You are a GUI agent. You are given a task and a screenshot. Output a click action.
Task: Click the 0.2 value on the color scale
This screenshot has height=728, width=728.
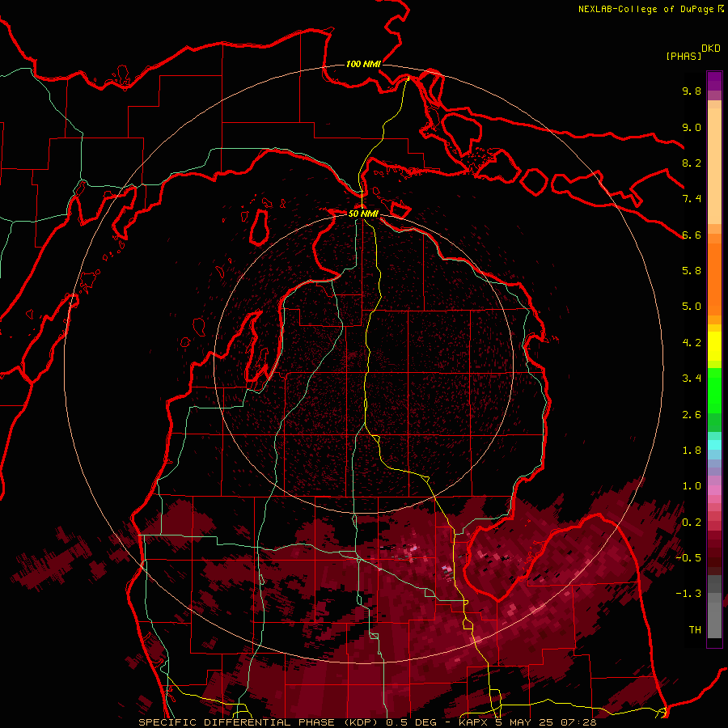click(x=692, y=523)
